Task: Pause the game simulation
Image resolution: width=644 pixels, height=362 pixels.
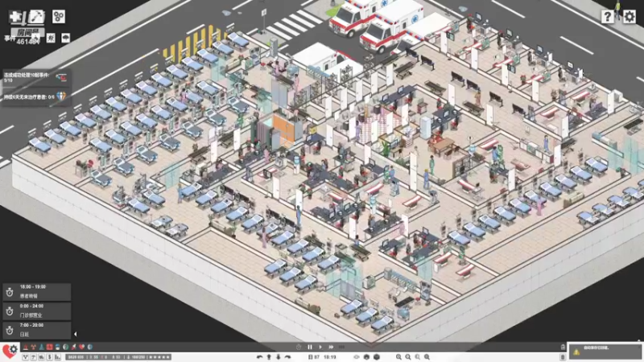Action: pos(310,347)
